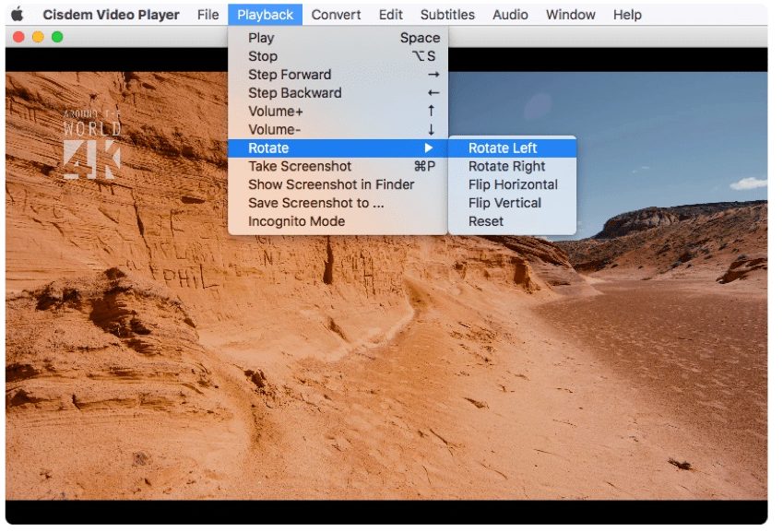Click the Playback menu in menu bar
Viewport: 783px width, 532px height.
[265, 15]
